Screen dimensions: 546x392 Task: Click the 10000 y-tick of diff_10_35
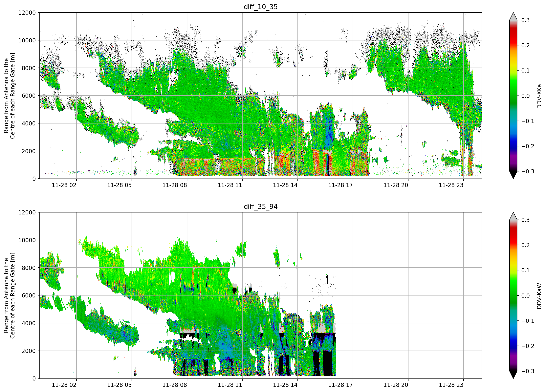[27, 40]
